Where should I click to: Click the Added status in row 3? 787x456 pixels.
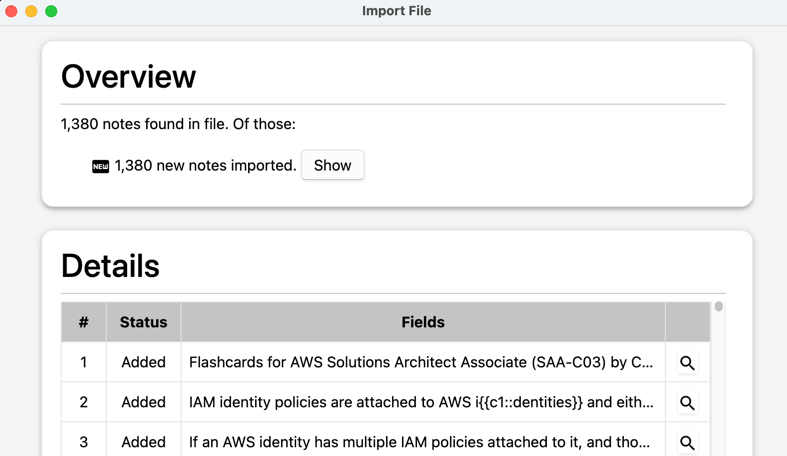tap(143, 442)
